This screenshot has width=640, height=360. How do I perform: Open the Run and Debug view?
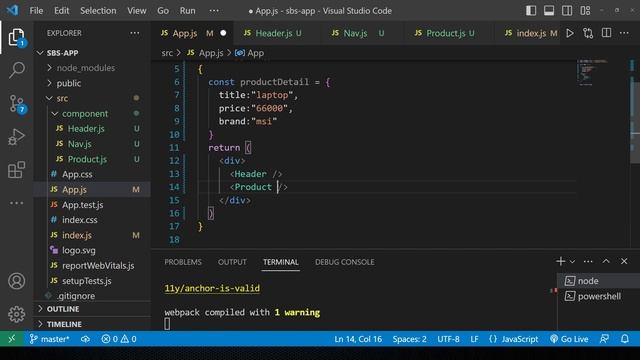pyautogui.click(x=16, y=137)
